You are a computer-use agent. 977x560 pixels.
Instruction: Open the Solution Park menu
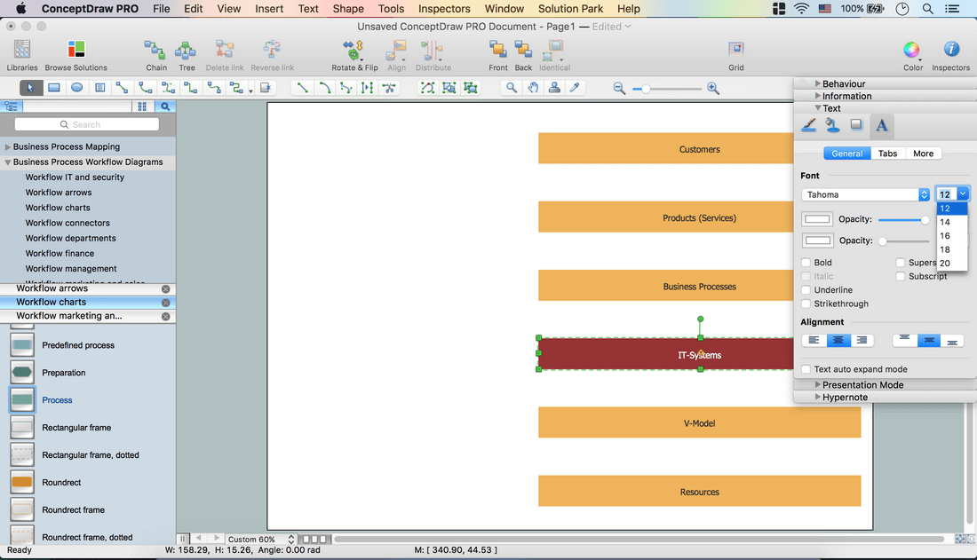click(570, 9)
